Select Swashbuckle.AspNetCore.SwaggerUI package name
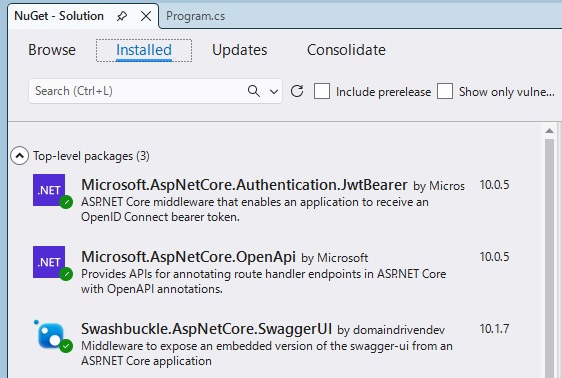Screen dimensions: 562x378 [x=206, y=329]
